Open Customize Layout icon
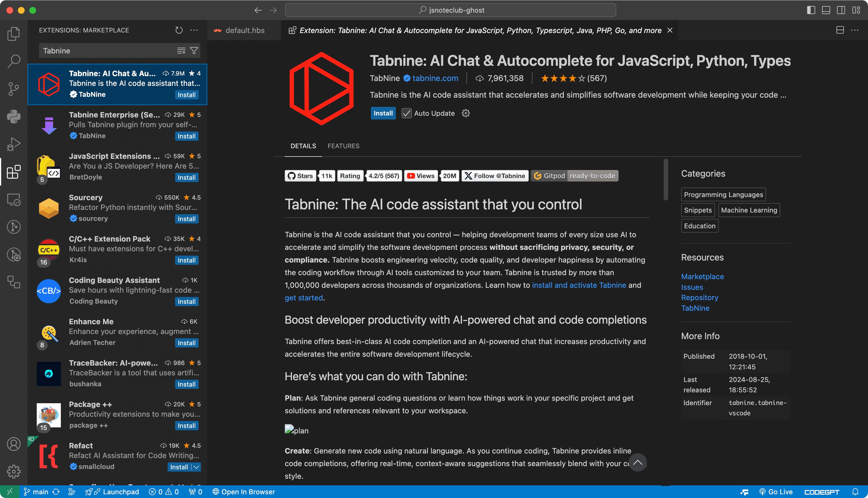 (856, 10)
